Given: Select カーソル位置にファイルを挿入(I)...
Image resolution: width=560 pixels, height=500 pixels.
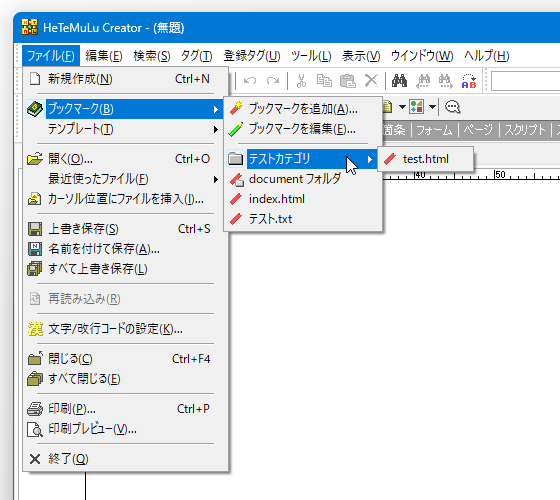Looking at the screenshot, I should 125,199.
